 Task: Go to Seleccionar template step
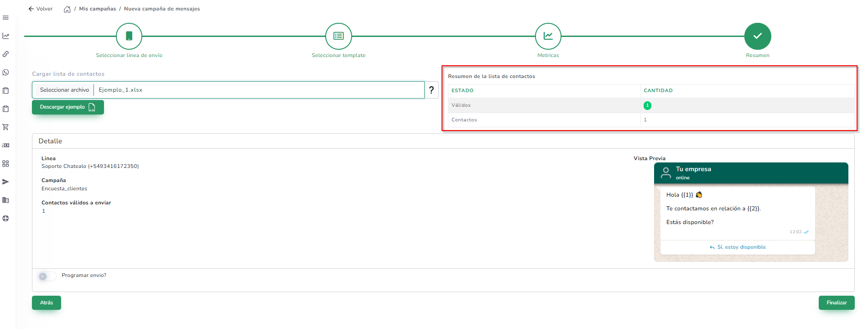coord(338,36)
